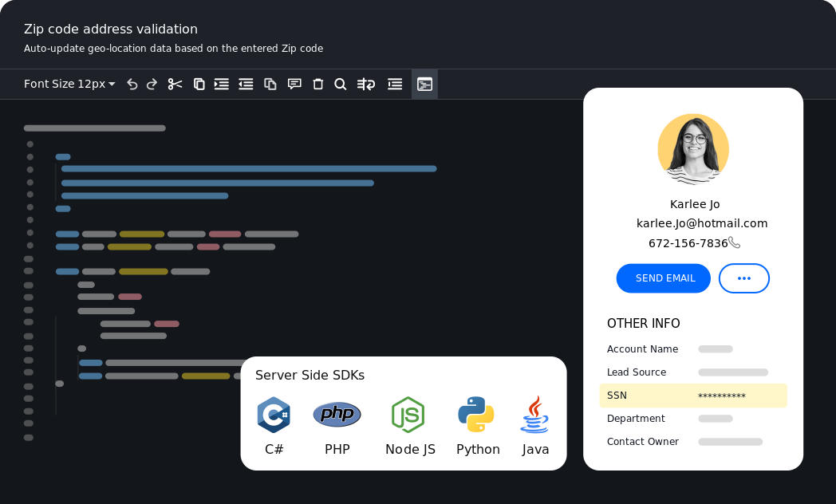Open the ellipsis options menu on contact card
Viewport: 836px width, 504px height.
[x=743, y=278]
